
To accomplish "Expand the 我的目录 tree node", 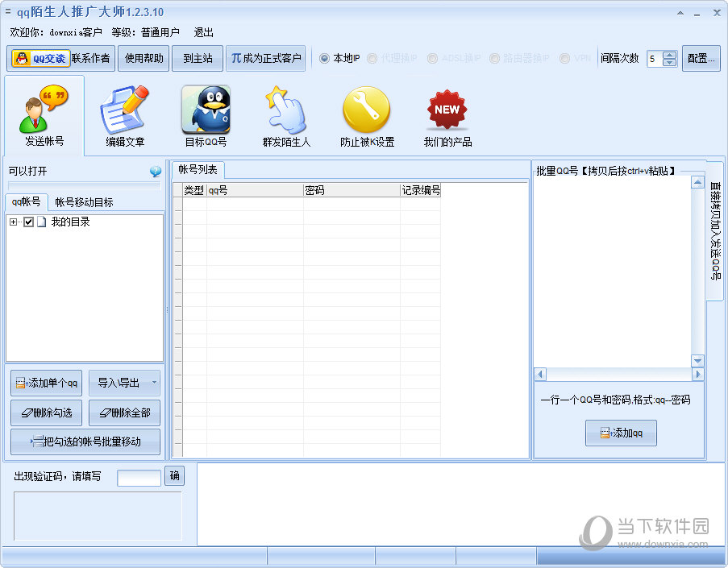I will 13,222.
